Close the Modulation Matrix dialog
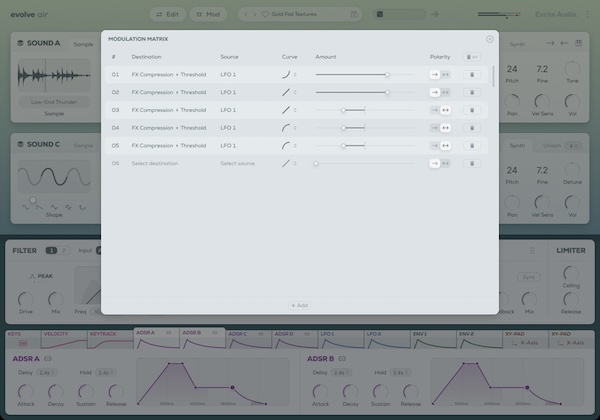The height and width of the screenshot is (420, 600). pyautogui.click(x=489, y=39)
